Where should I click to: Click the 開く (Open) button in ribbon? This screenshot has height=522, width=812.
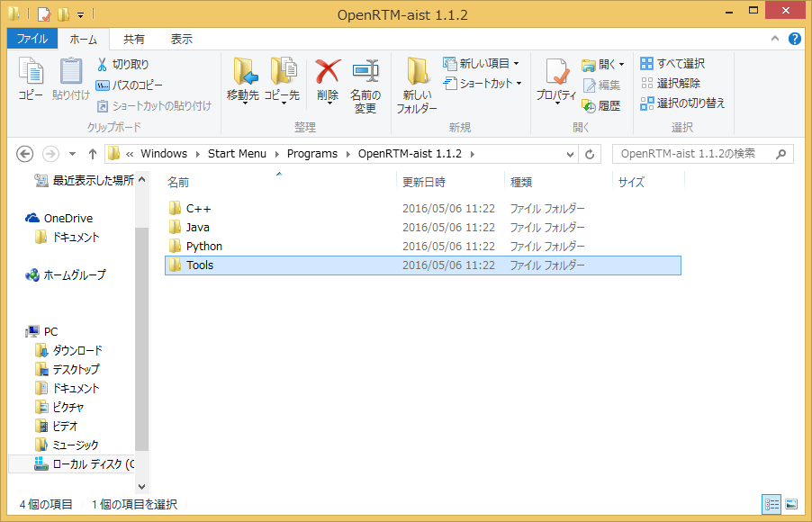pos(603,64)
